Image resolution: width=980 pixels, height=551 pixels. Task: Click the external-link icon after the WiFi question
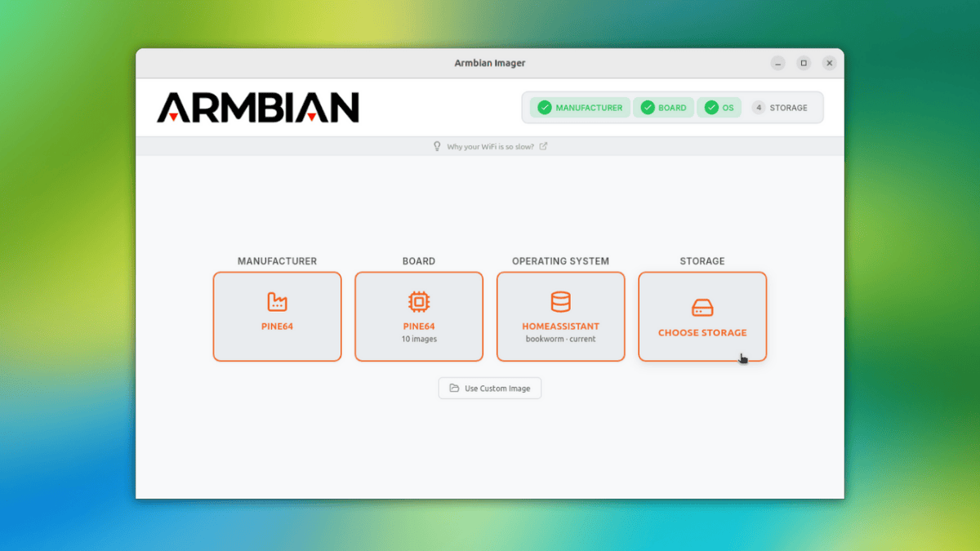click(x=545, y=146)
